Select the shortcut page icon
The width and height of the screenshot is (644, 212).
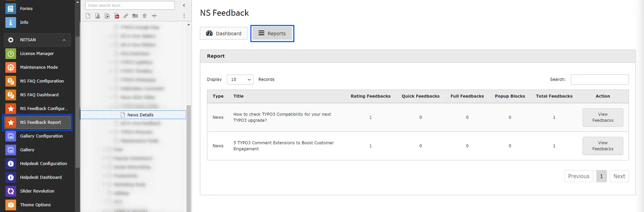107,16
